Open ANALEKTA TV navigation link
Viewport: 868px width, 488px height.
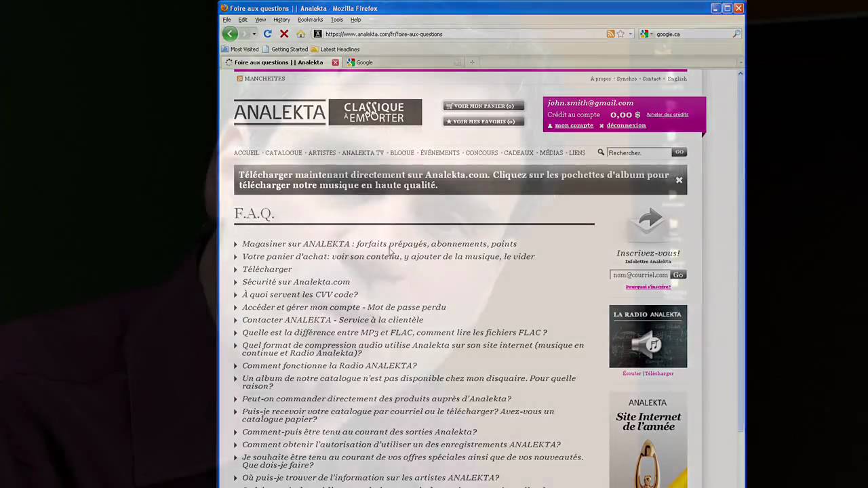[x=363, y=153]
